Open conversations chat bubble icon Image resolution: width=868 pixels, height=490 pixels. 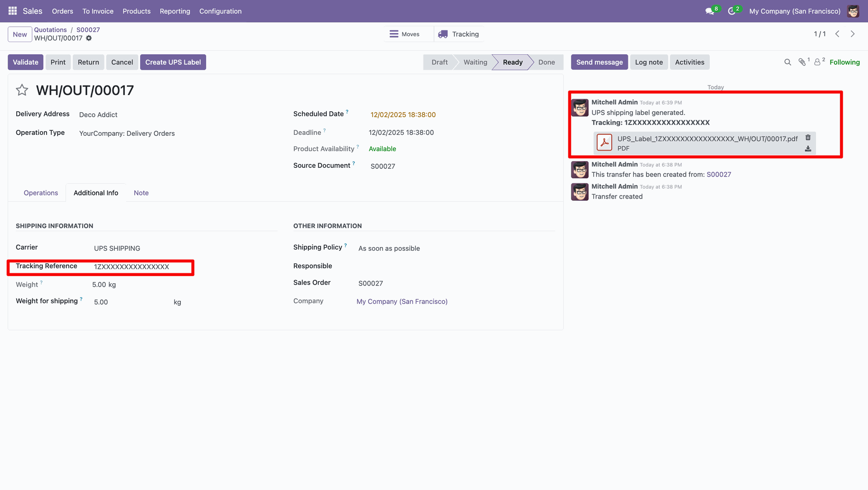710,11
